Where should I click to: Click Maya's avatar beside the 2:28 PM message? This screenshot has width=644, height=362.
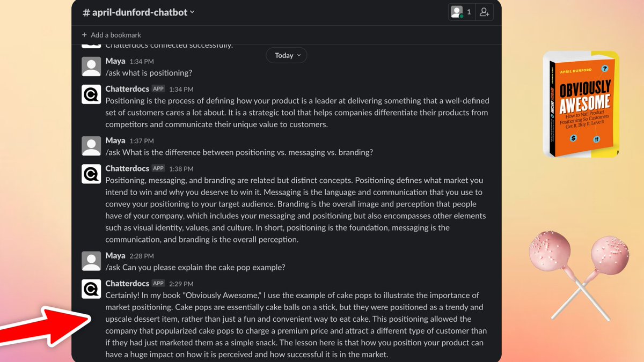pyautogui.click(x=91, y=261)
